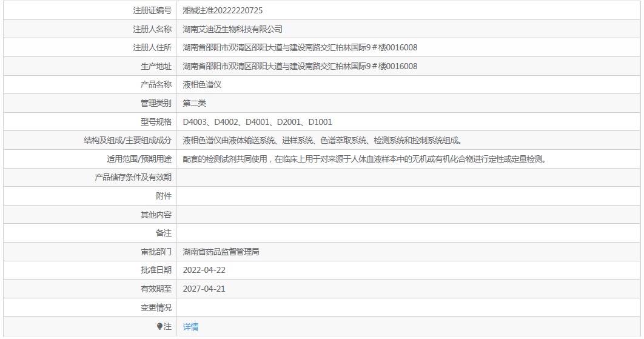Click the 审批部门 label
644x339 pixels.
[x=156, y=252]
